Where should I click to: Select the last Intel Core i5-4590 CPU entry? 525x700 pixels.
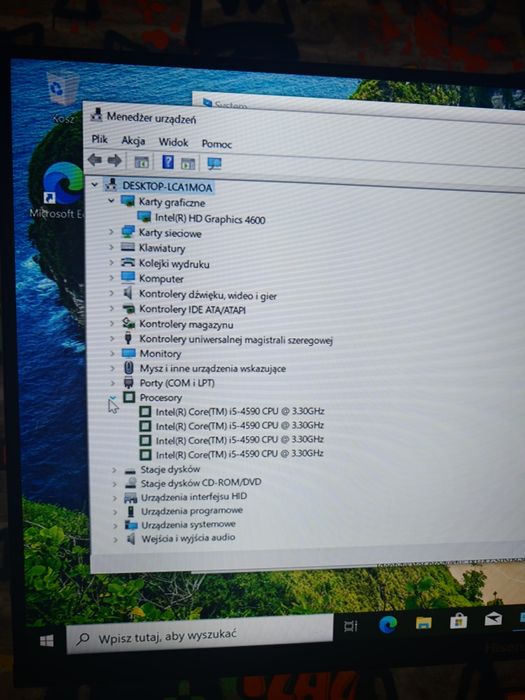point(239,454)
